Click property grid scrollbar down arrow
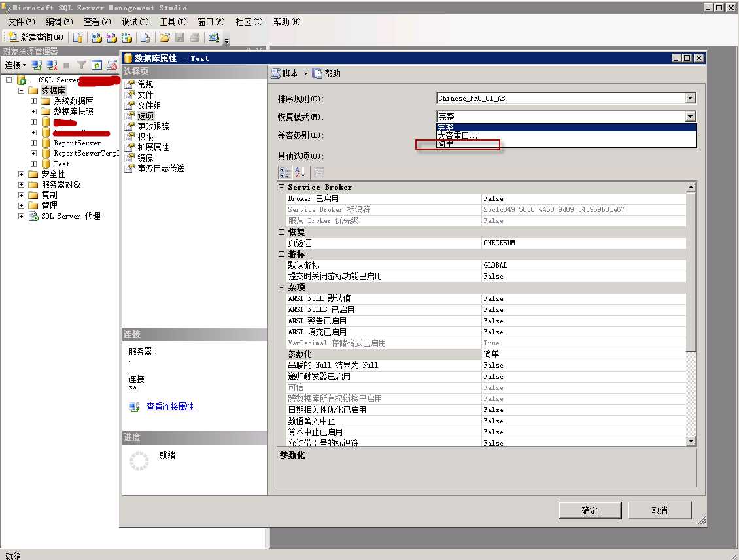 pos(691,441)
